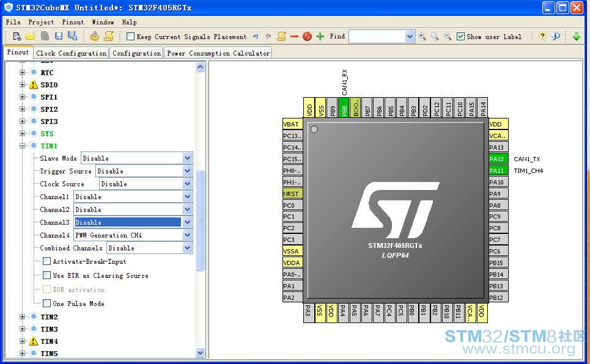Open the Pinout menu
The width and height of the screenshot is (590, 364).
click(73, 22)
